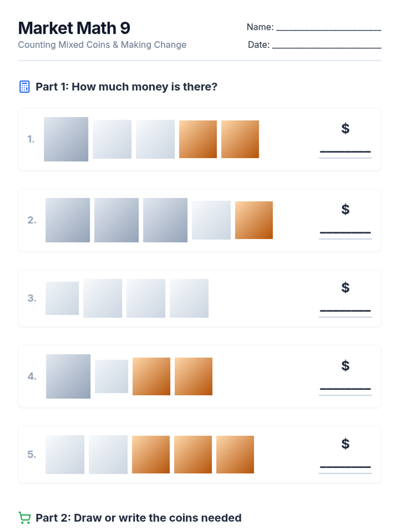Viewport: 399px width, 532px height.
Task: Click the large silver coin in problem 1
Action: [x=66, y=139]
